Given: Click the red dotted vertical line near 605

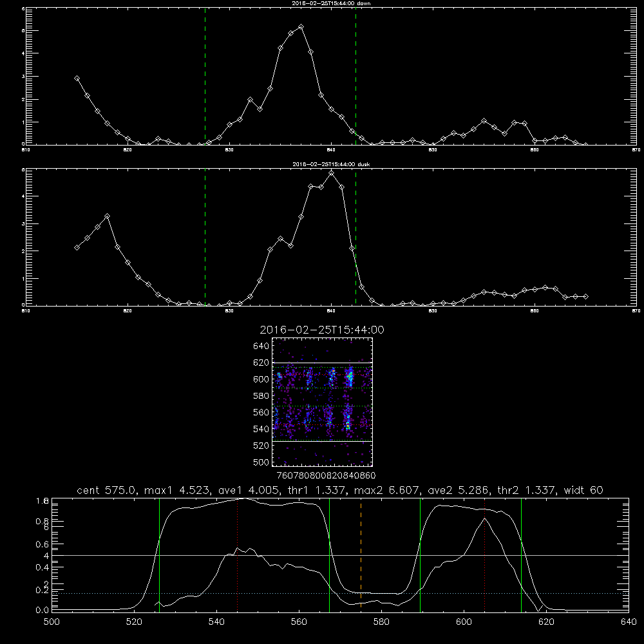Looking at the screenshot, I should click(x=485, y=554).
